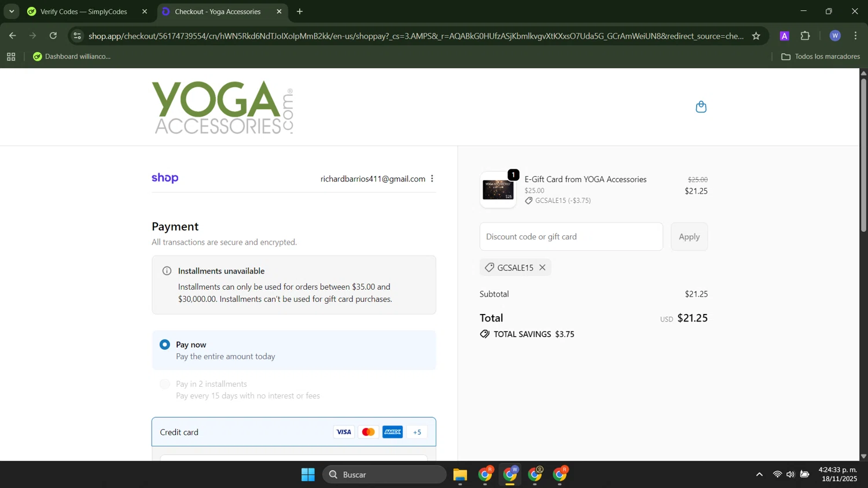
Task: Click the Mastercard icon
Action: click(x=368, y=432)
